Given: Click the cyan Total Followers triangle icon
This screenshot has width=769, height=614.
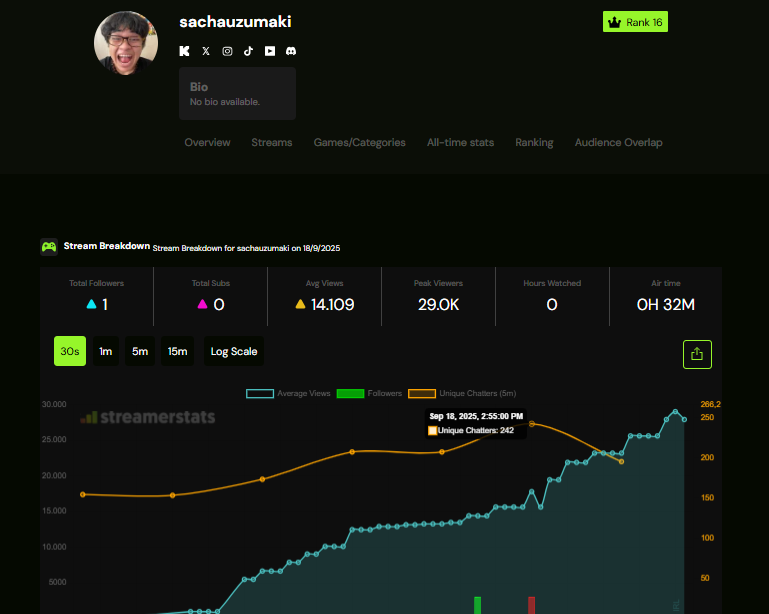Looking at the screenshot, I should [x=91, y=304].
